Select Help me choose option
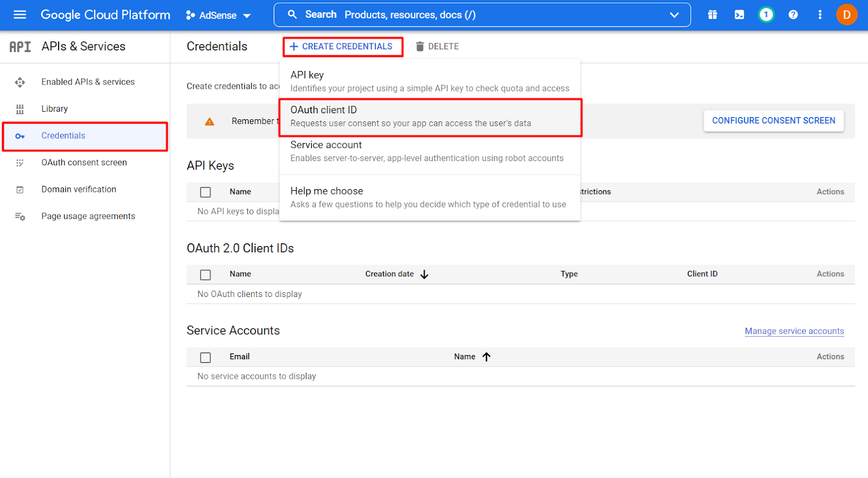868x478 pixels. 430,197
